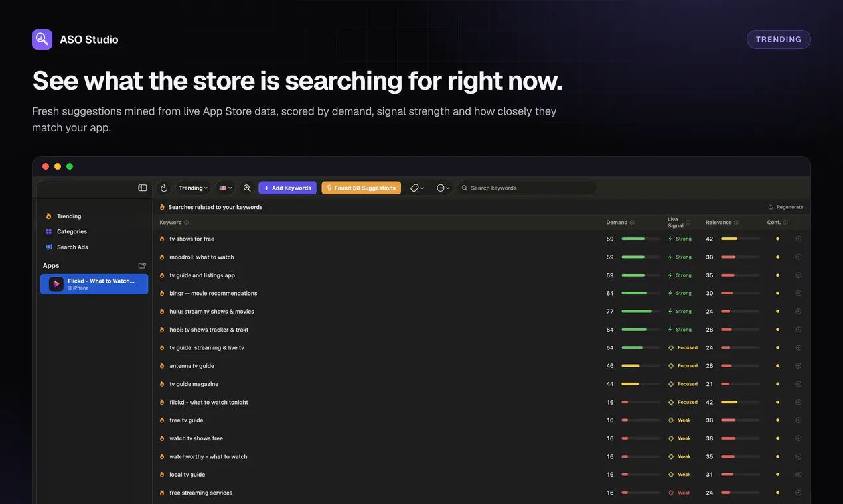Click the 'free tv guide' keyword

pos(187,420)
